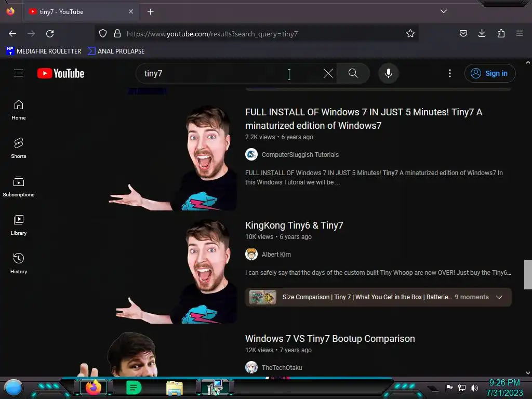
Task: Click Albert Kim channel avatar
Action: [x=251, y=254]
